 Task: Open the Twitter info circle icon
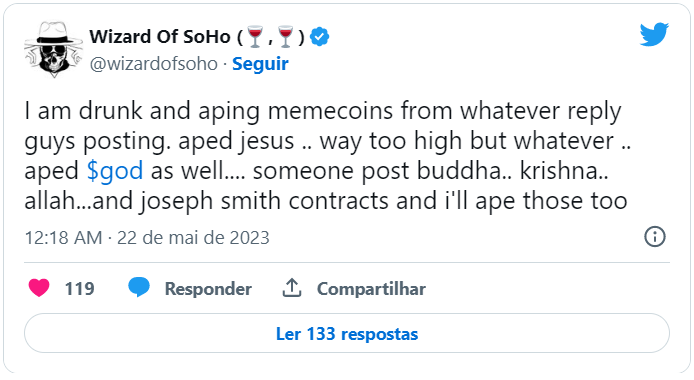(655, 237)
